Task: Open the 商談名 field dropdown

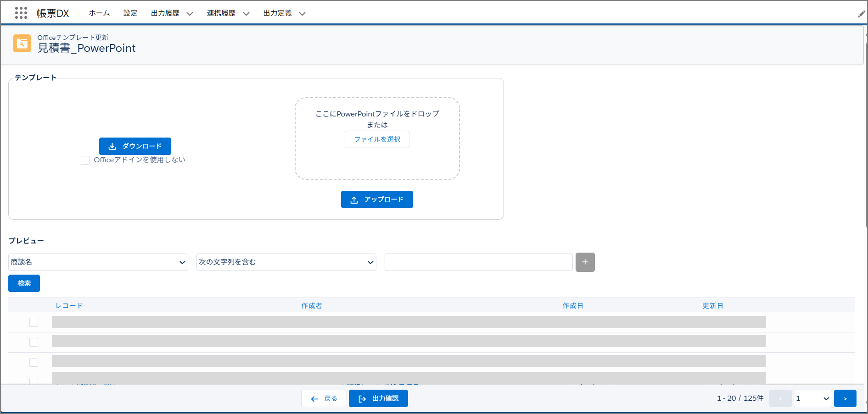Action: 98,262
